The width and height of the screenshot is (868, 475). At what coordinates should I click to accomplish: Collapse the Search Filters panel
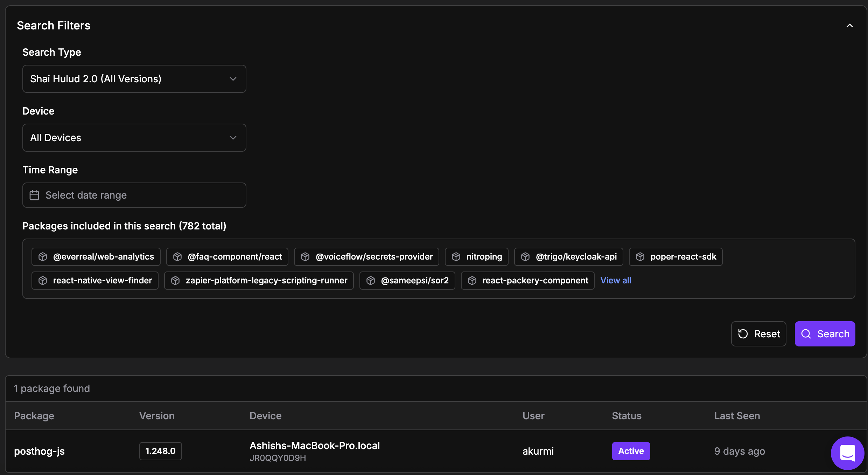point(849,26)
